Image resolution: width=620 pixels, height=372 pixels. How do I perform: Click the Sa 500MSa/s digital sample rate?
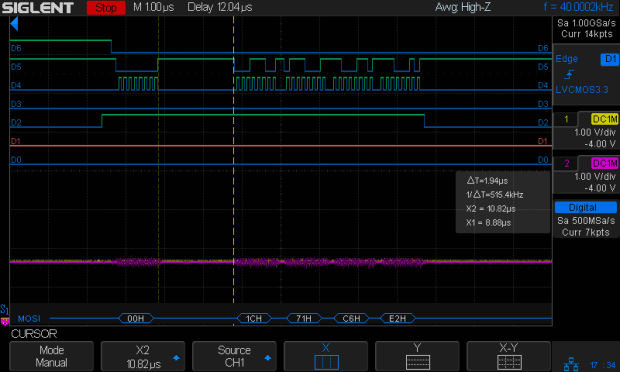tap(586, 221)
